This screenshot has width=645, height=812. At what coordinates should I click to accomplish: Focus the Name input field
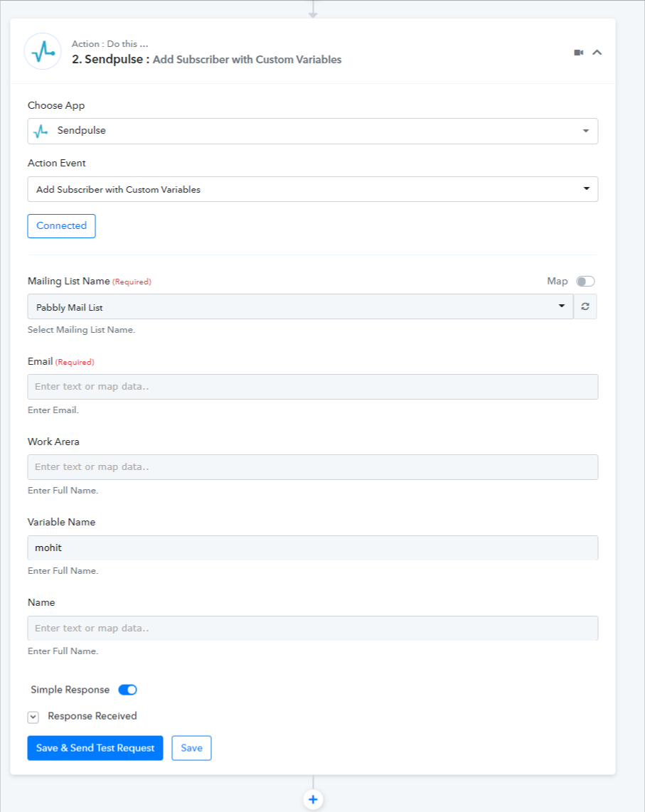312,628
